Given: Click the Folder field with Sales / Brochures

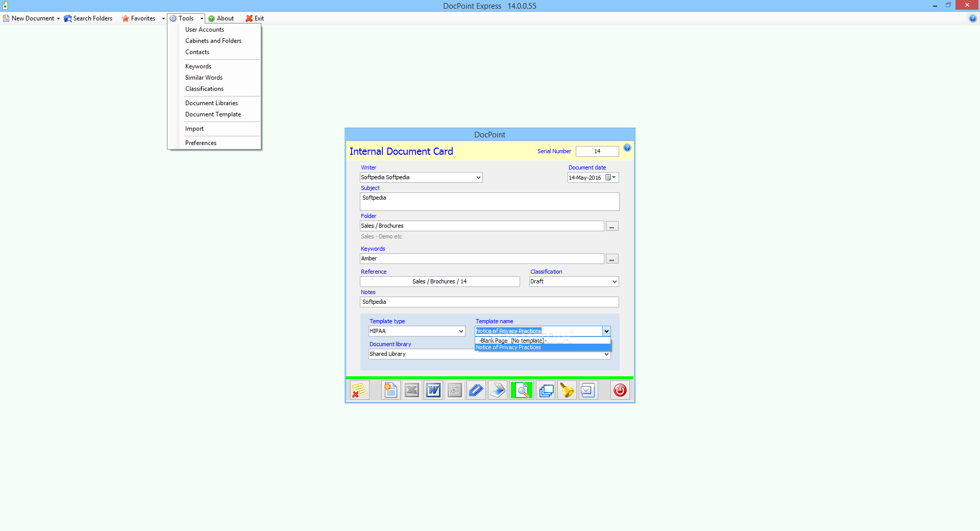Looking at the screenshot, I should pos(482,226).
